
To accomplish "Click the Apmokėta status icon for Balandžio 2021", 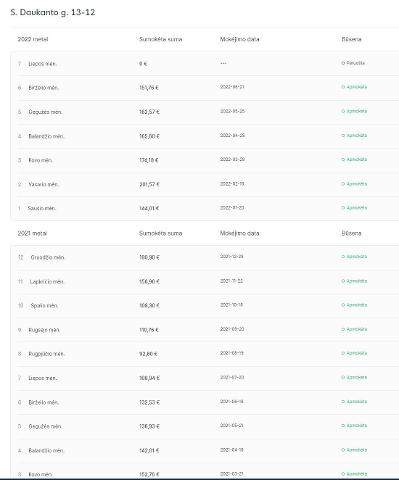I will 343,450.
